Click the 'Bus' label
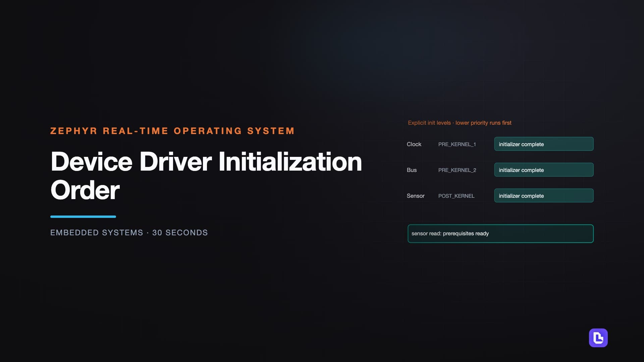 tap(412, 170)
